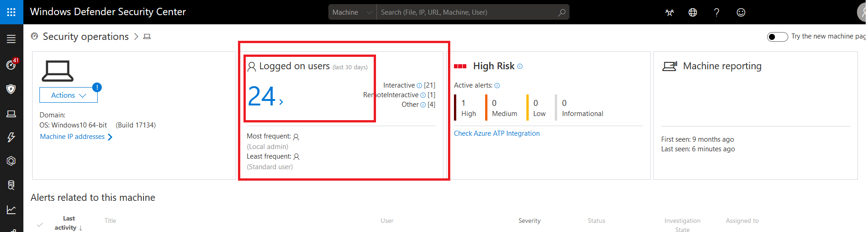Open the shield alerts queue icon
The height and width of the screenshot is (232, 868).
[x=11, y=89]
